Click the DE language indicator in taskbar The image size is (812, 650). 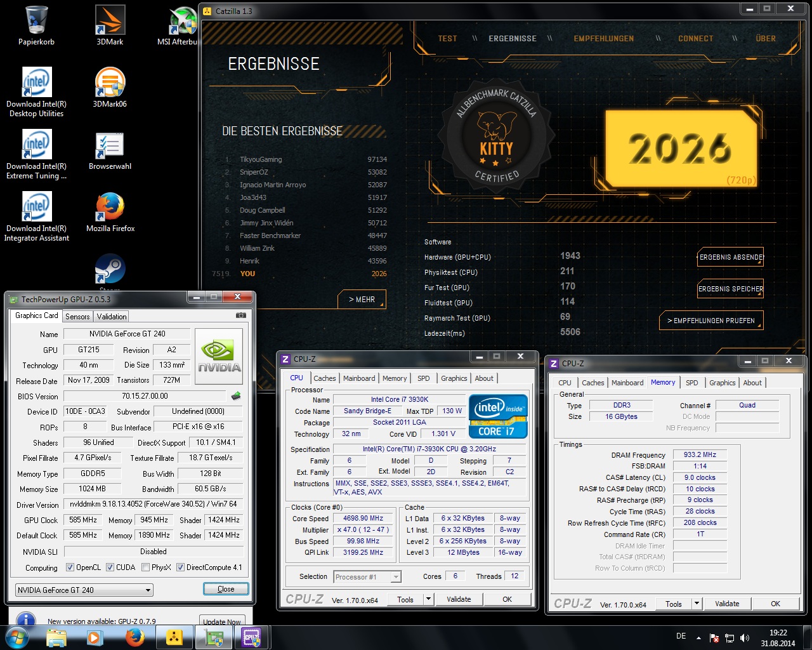681,636
